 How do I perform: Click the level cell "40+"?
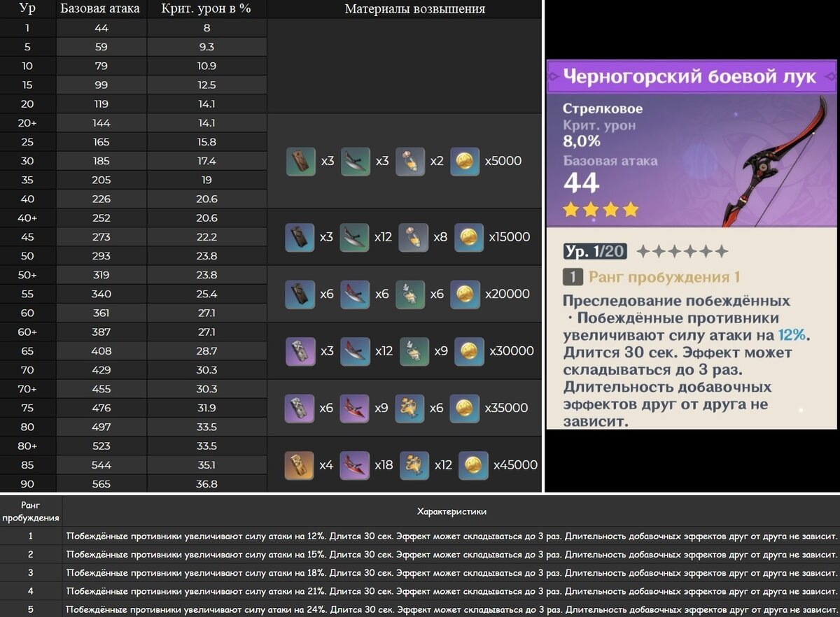27,218
